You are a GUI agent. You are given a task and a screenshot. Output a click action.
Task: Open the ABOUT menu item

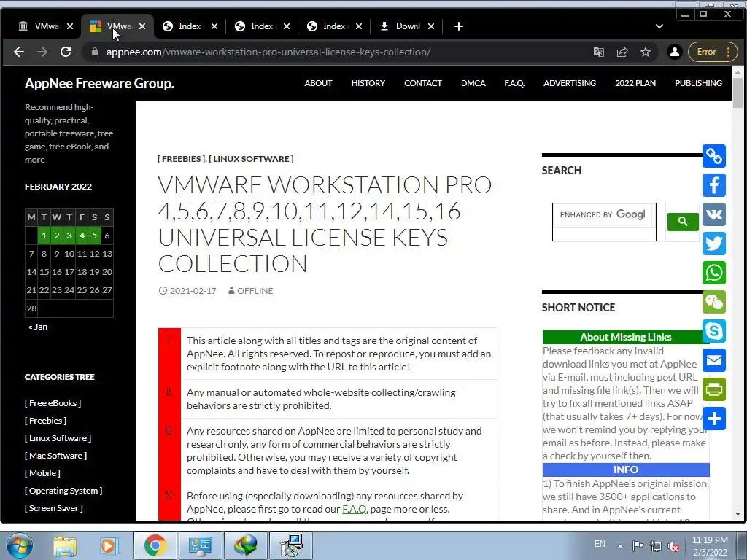(318, 83)
